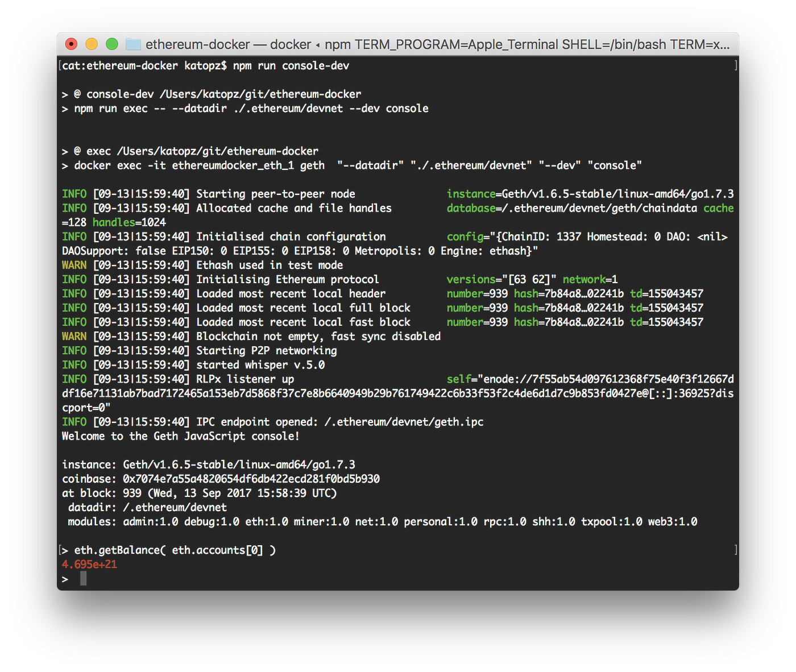The width and height of the screenshot is (796, 672).
Task: Click the 'Ethash used in test mode' warning
Action: point(270,266)
